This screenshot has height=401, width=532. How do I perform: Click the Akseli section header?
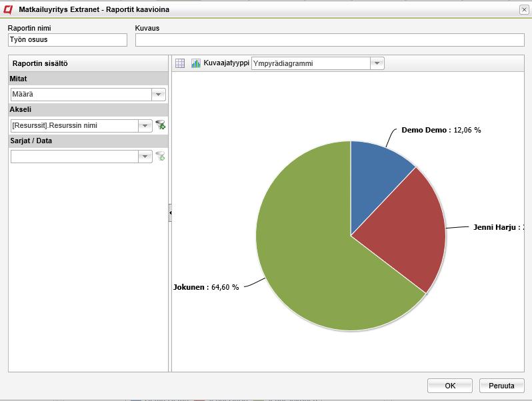(x=88, y=109)
